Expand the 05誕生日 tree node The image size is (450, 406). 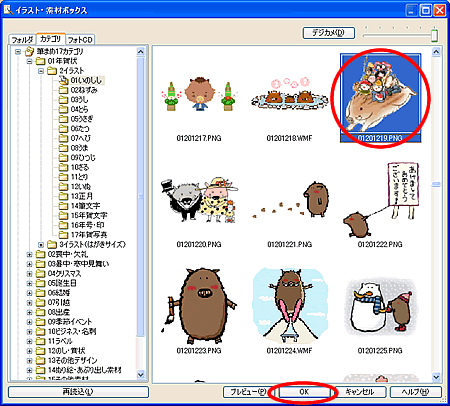29,284
